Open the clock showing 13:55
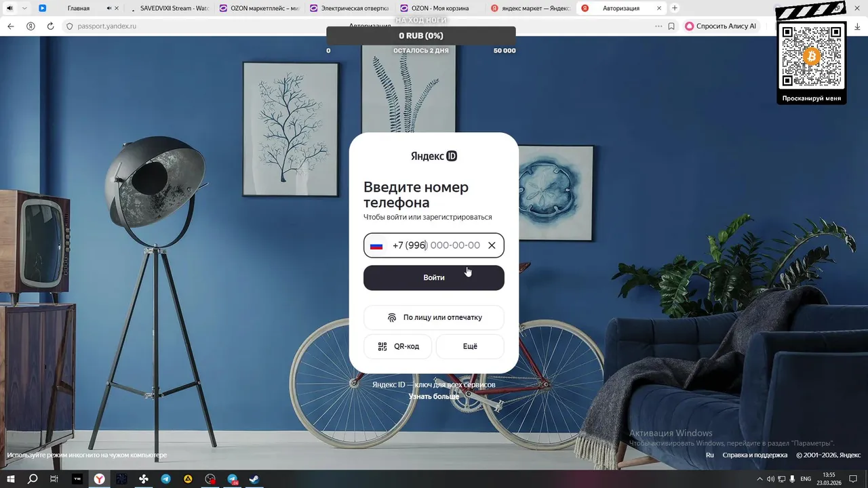The height and width of the screenshot is (488, 868). [x=829, y=479]
